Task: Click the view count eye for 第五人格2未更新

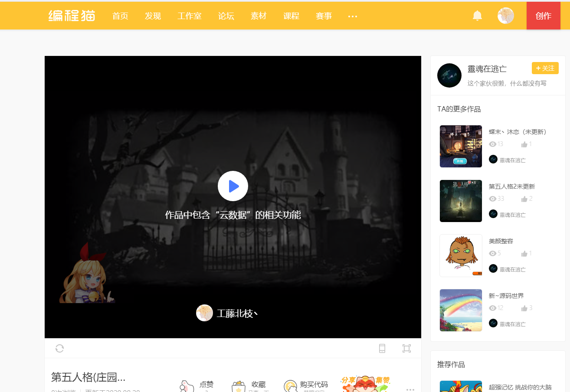Action: tap(492, 199)
